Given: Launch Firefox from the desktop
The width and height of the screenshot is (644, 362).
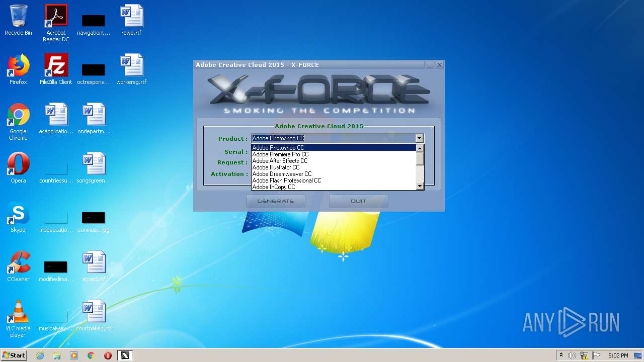Looking at the screenshot, I should coord(18,70).
